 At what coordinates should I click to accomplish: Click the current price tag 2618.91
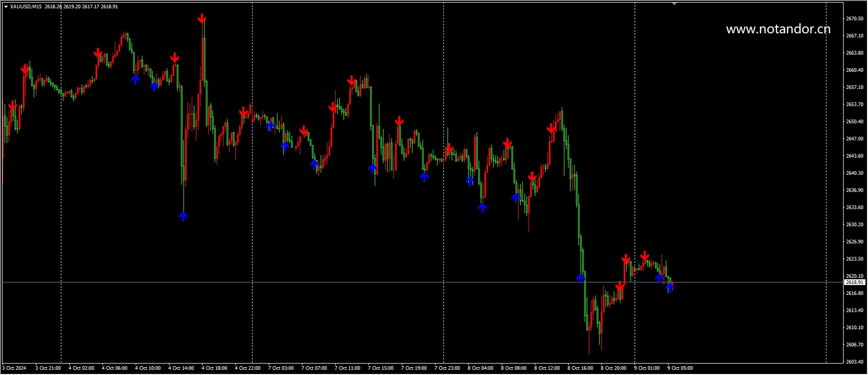[854, 282]
